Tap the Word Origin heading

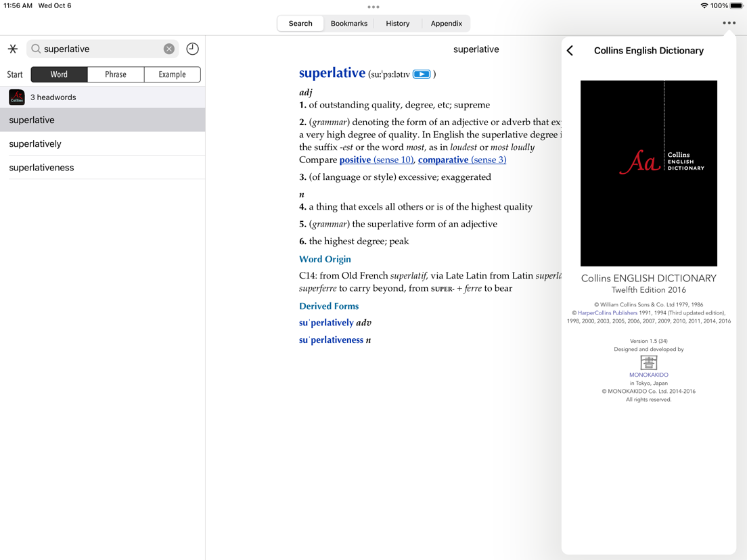click(x=325, y=259)
